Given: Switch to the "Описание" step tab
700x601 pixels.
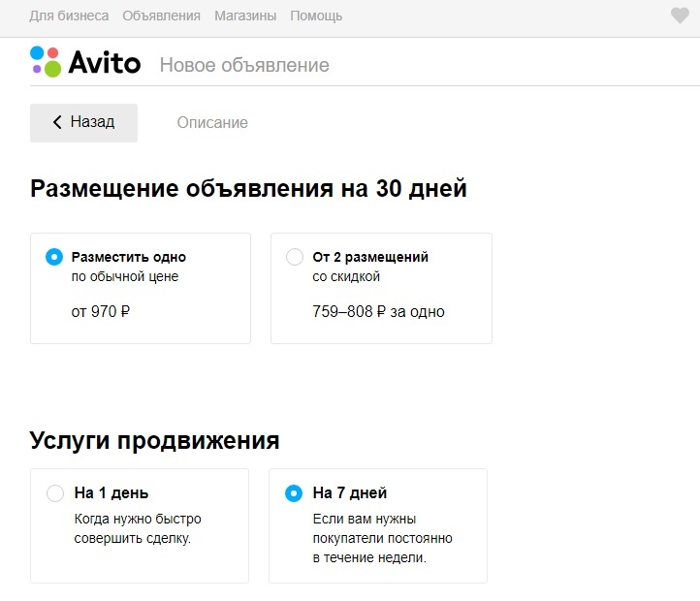Looking at the screenshot, I should tap(212, 123).
